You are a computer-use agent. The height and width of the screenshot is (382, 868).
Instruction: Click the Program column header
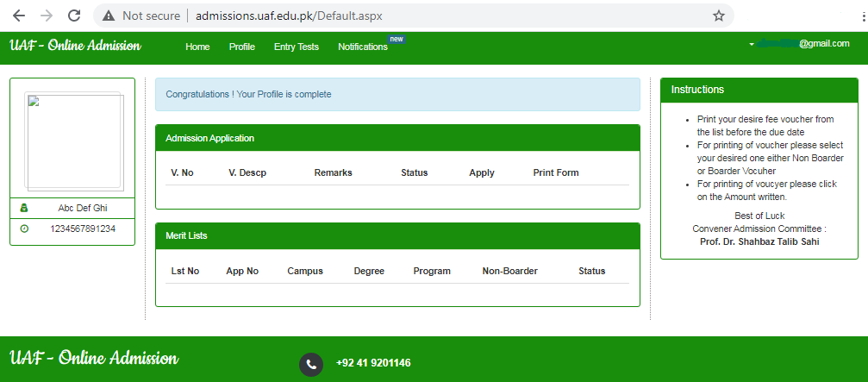[x=432, y=272]
